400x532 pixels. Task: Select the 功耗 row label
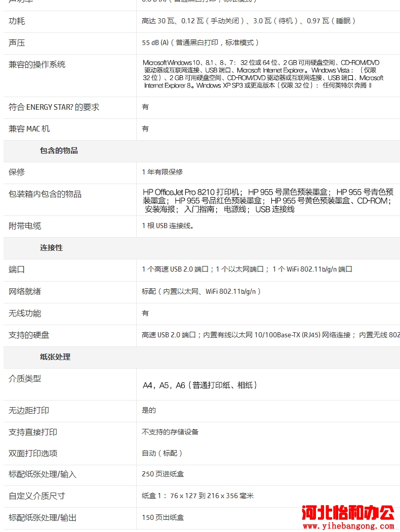17,21
